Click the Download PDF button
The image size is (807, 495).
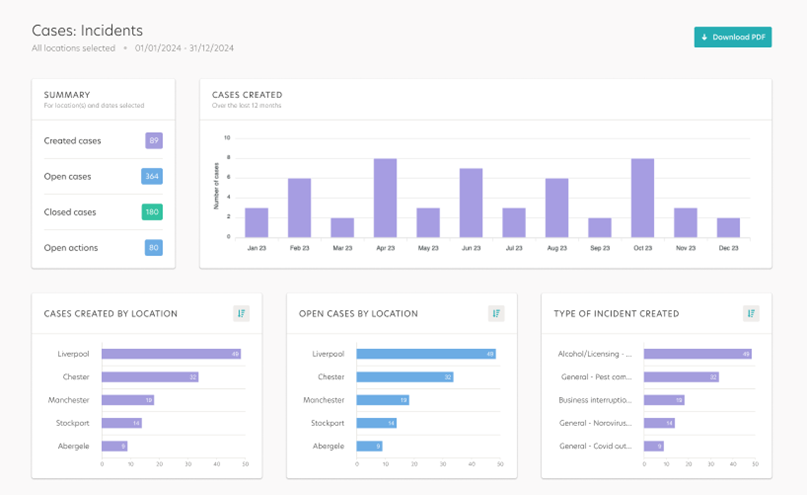pos(732,37)
